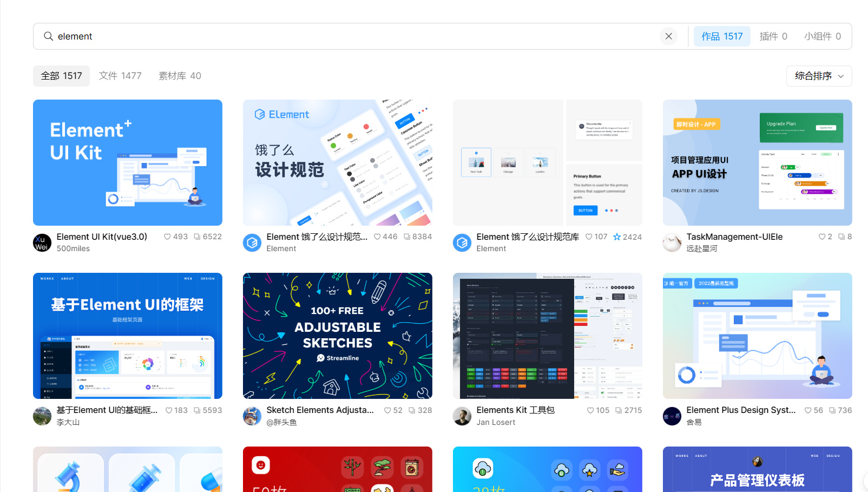Image resolution: width=868 pixels, height=492 pixels.
Task: Click the Element Plus Design Syst... title
Action: point(741,410)
